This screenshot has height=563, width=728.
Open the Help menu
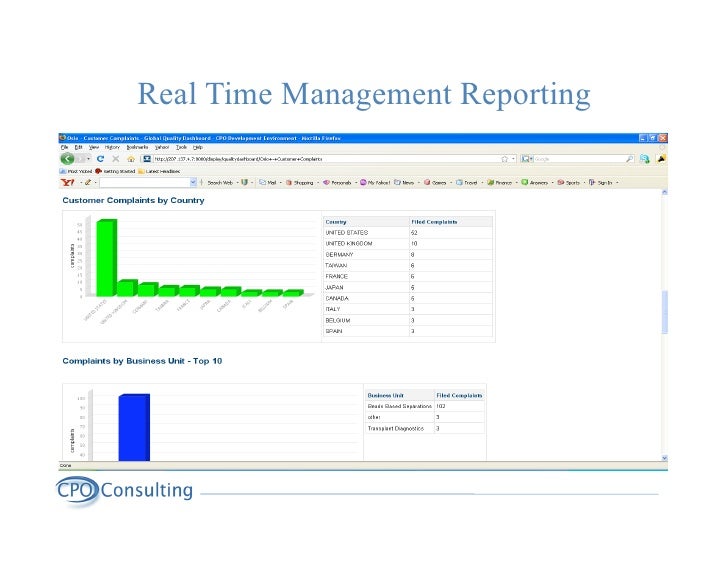[x=198, y=147]
